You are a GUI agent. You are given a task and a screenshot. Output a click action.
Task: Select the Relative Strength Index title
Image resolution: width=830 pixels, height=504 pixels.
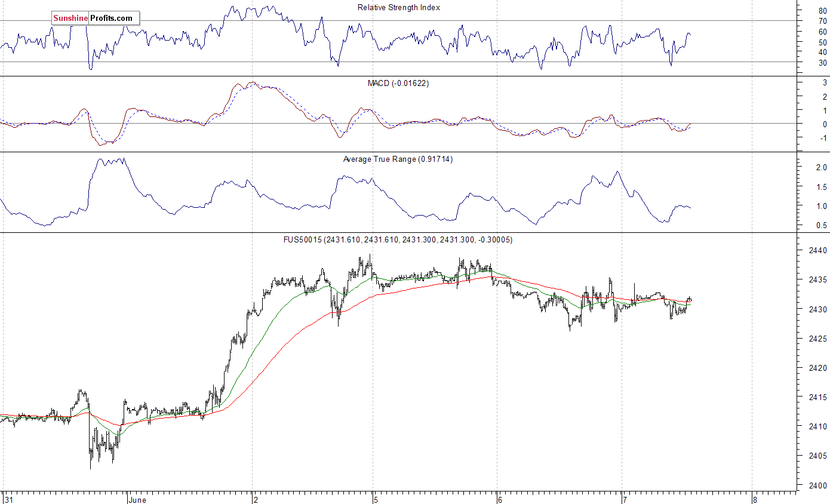coord(399,7)
